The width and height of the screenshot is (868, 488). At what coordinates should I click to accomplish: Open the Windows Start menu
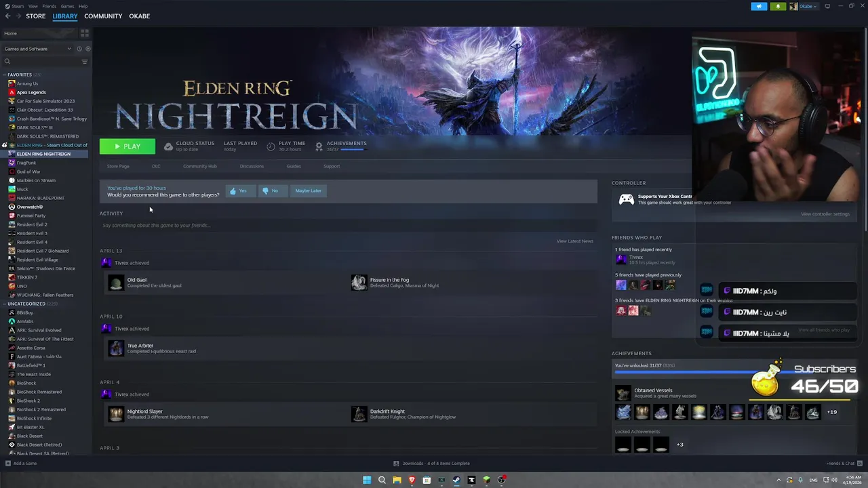point(367,480)
